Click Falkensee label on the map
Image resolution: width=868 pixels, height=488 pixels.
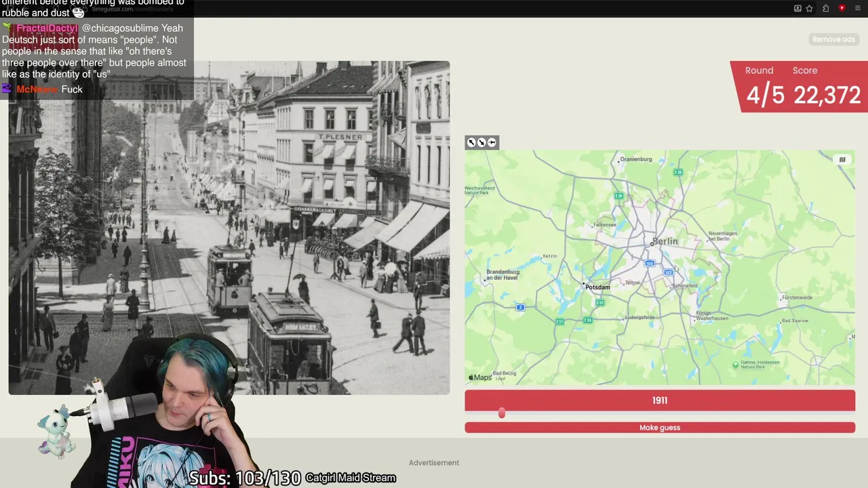click(x=604, y=225)
